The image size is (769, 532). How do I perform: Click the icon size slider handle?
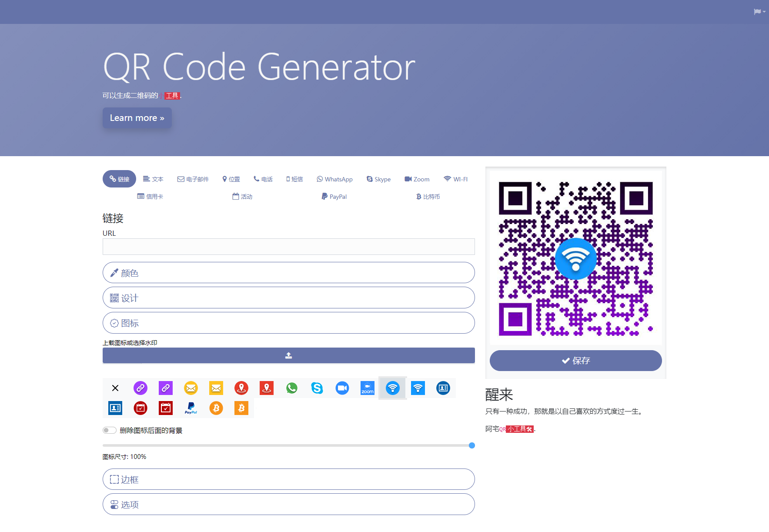[472, 445]
